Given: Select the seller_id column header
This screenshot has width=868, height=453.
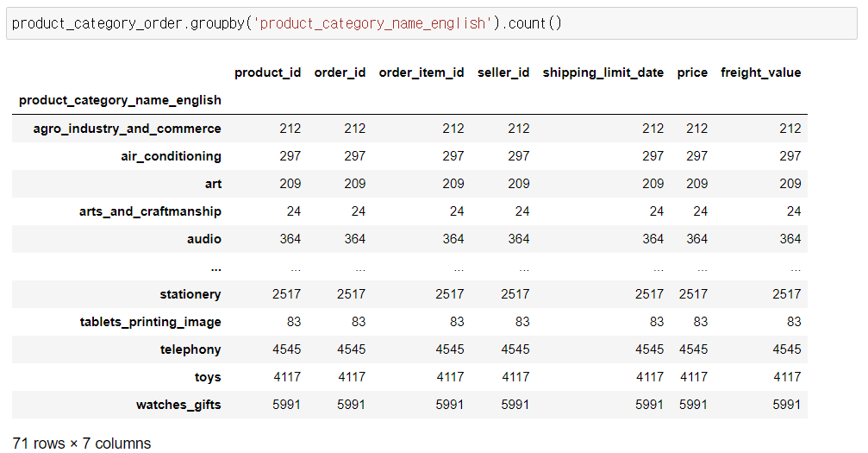Looking at the screenshot, I should [x=503, y=72].
